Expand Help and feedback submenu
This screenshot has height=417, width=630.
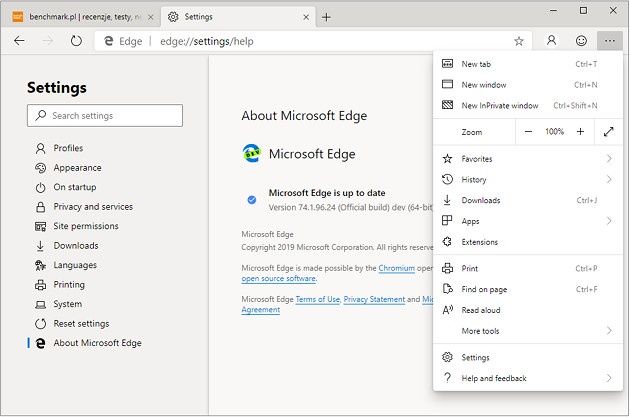tap(528, 378)
